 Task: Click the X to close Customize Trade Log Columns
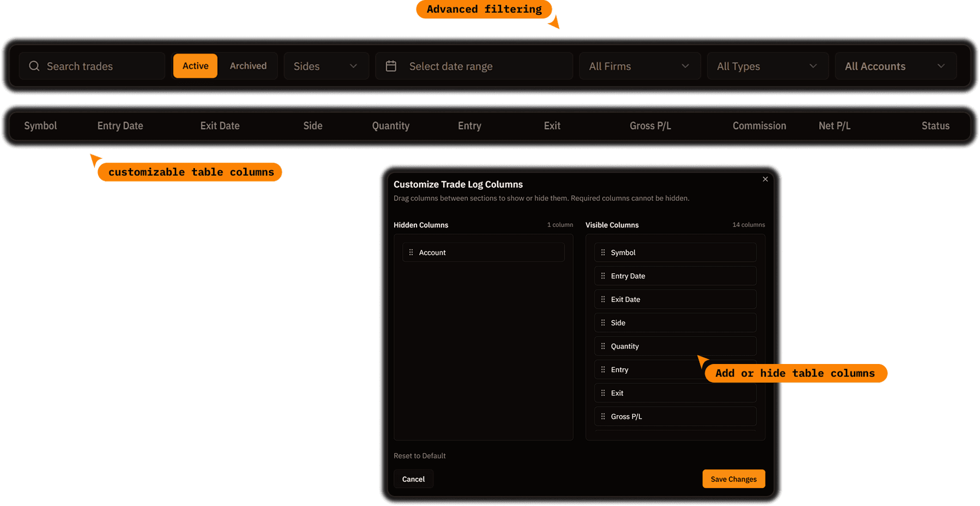click(x=765, y=179)
